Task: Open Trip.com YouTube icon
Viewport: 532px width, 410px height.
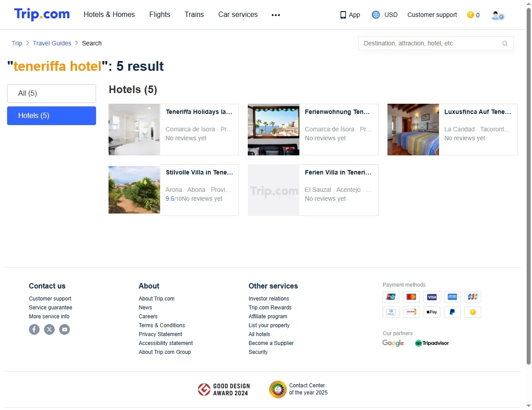Action: click(x=64, y=329)
